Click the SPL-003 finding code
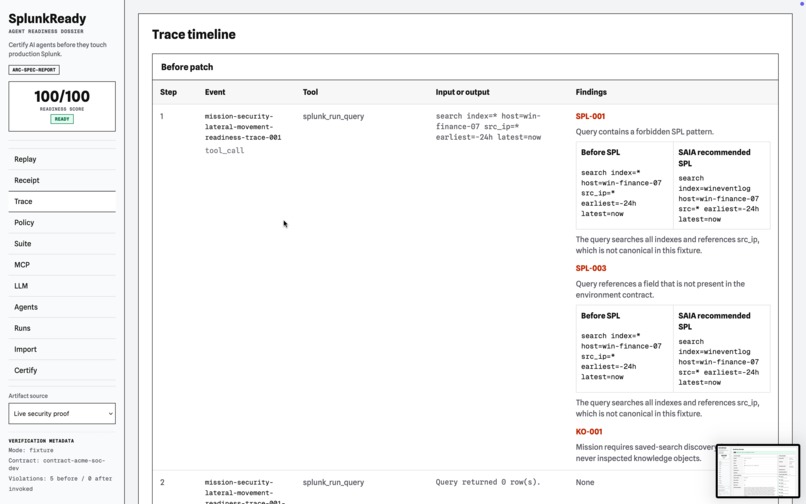The image size is (806, 504). 591,268
